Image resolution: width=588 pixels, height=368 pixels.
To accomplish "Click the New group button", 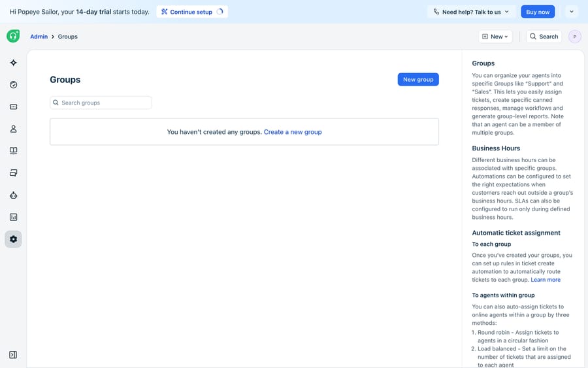I will click(x=418, y=79).
